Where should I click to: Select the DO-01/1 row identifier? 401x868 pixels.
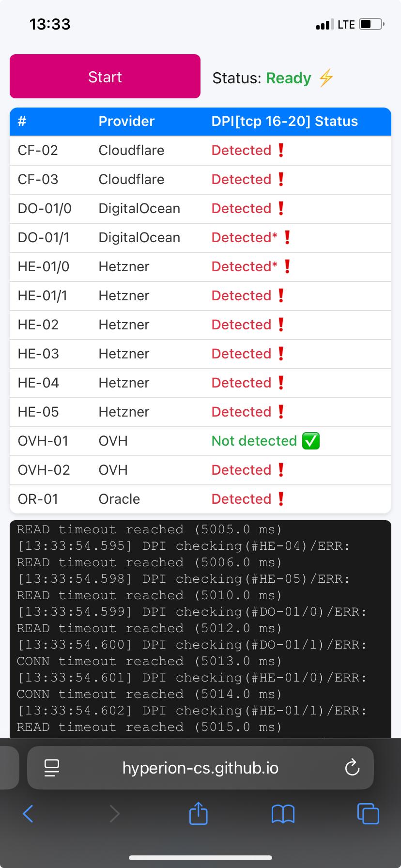44,237
